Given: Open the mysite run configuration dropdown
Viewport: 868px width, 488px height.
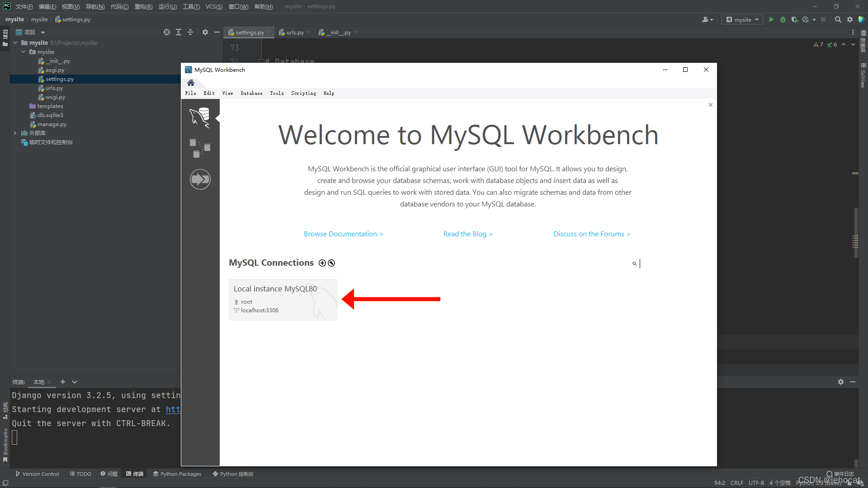Looking at the screenshot, I should (742, 19).
